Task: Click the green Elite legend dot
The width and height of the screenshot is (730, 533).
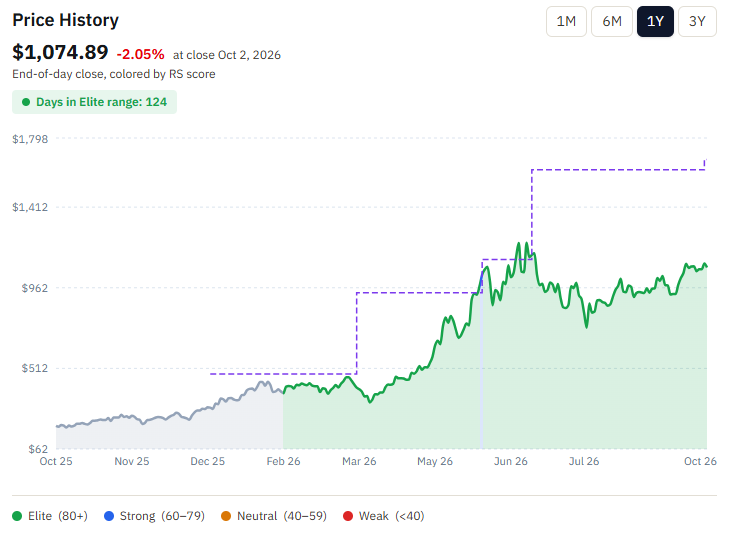Action: pos(17,516)
